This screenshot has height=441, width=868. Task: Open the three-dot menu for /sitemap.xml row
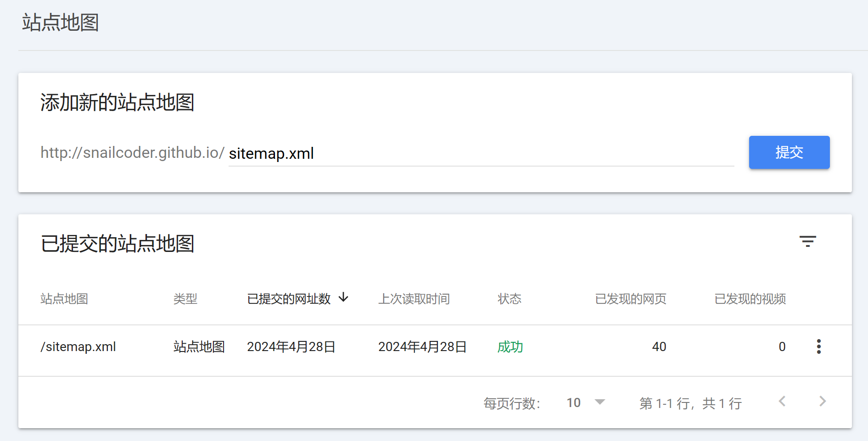pos(818,346)
